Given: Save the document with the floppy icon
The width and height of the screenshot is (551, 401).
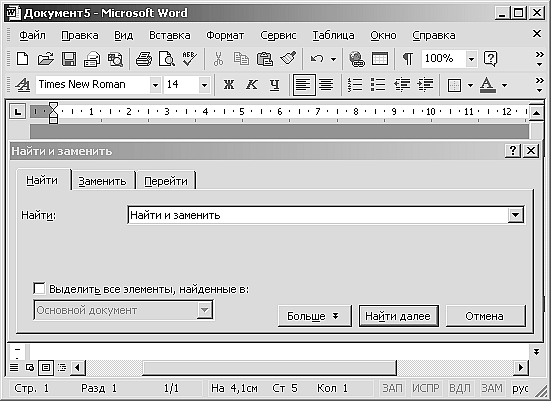Looking at the screenshot, I should [69, 59].
